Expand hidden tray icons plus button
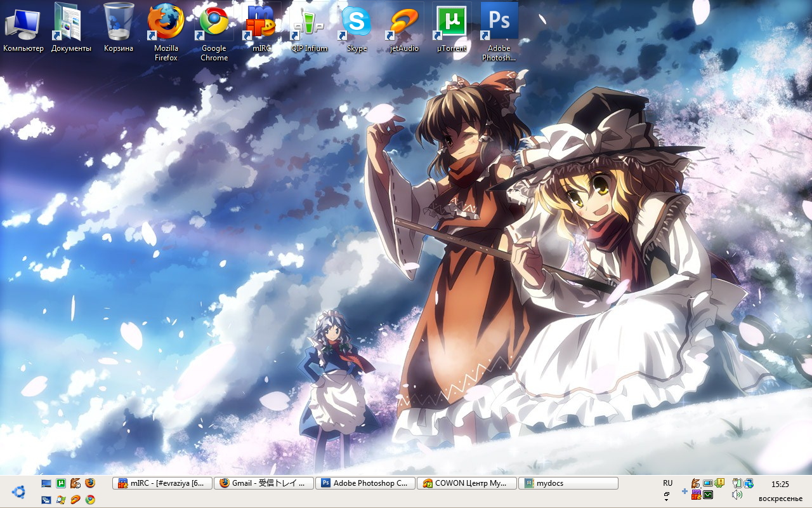The height and width of the screenshot is (508, 812). point(684,491)
